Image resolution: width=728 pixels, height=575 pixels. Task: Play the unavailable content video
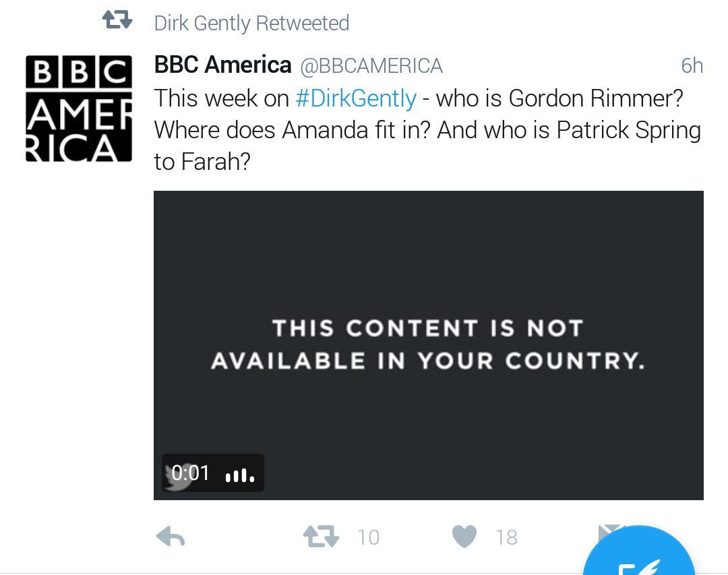pos(429,345)
